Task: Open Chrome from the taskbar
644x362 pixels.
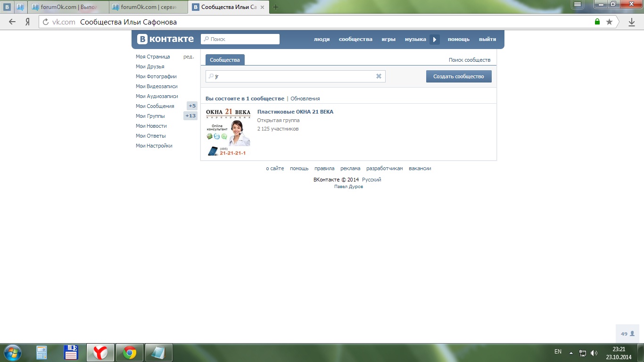Action: tap(130, 353)
